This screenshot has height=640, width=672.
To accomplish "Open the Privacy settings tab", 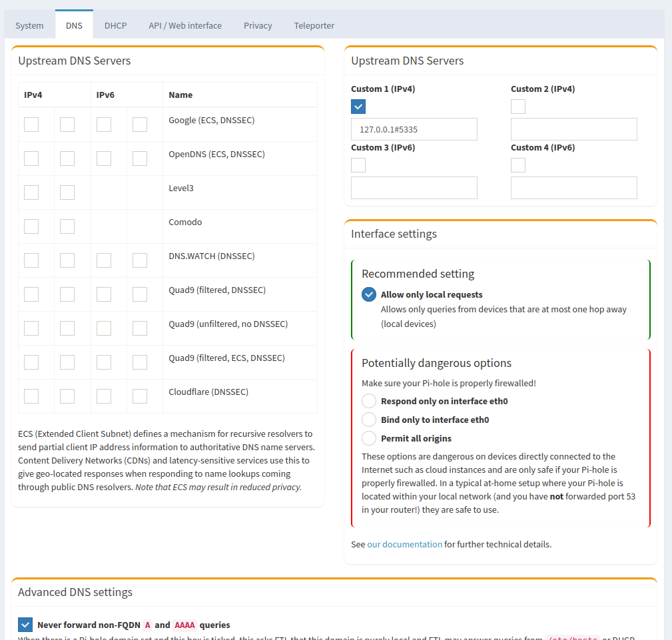I will pyautogui.click(x=258, y=25).
